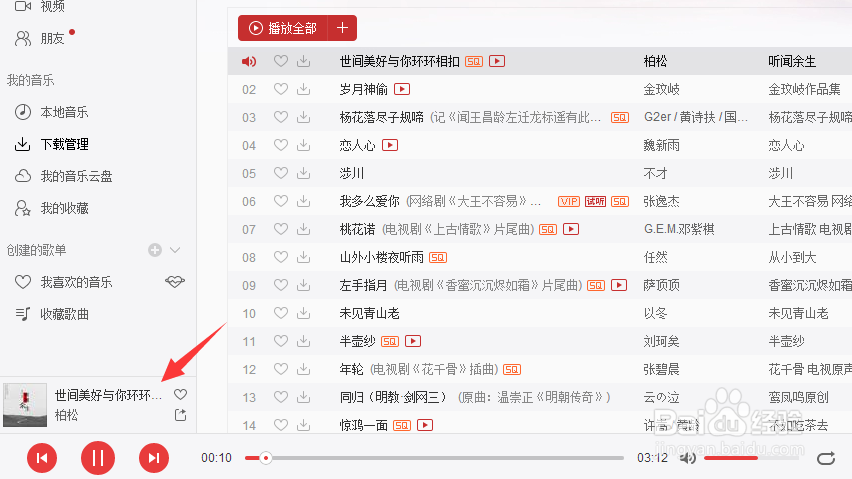Click 试听 badge on 我多么爱你
This screenshot has height=479, width=852.
click(595, 201)
